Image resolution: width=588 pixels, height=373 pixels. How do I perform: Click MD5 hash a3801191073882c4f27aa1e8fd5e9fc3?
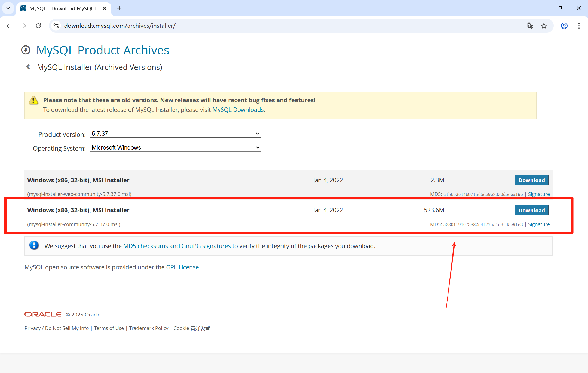click(x=483, y=224)
